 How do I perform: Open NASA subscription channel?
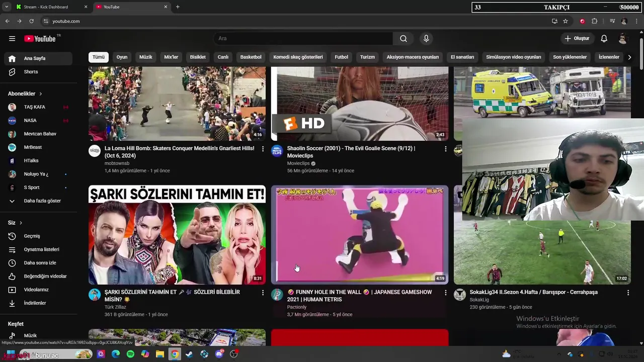(39, 121)
